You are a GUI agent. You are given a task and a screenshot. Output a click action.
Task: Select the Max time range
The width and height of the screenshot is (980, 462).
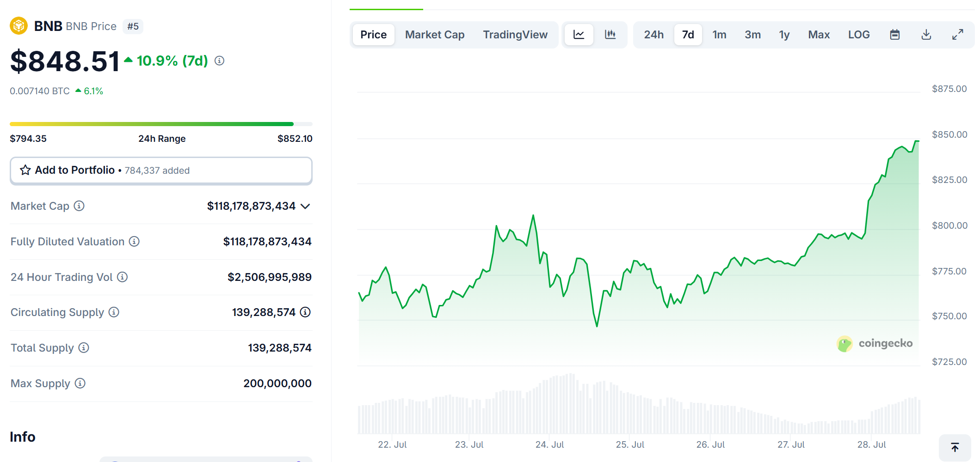[x=819, y=35]
